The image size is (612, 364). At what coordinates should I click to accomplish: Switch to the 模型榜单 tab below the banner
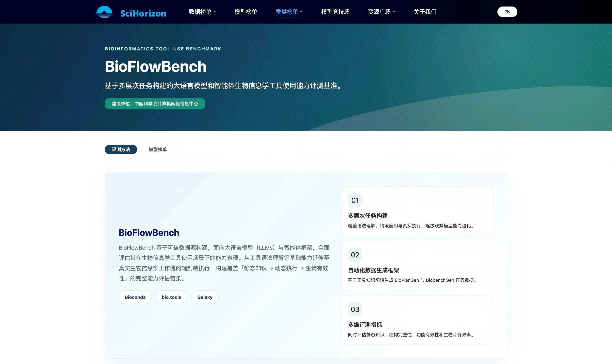[158, 149]
